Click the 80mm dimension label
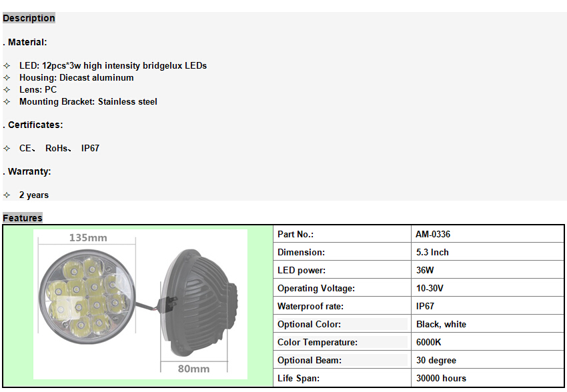The image size is (567, 392). point(193,369)
